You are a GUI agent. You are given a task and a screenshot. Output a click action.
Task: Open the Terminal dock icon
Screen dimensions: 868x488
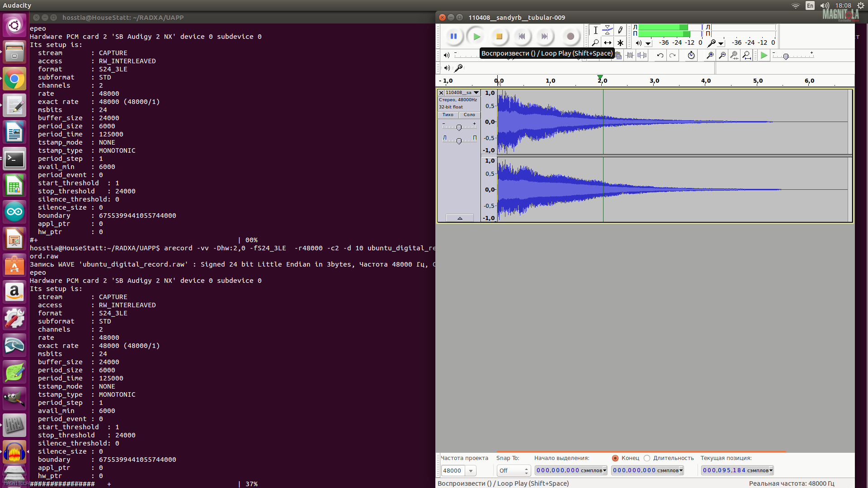(14, 159)
